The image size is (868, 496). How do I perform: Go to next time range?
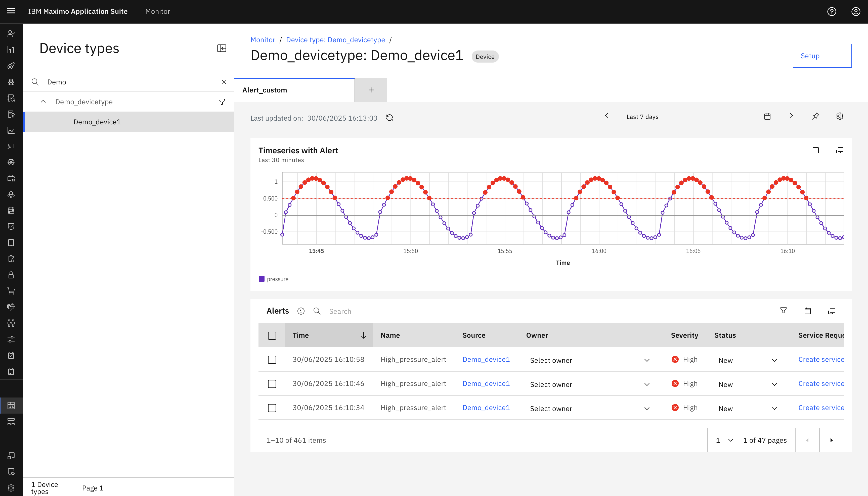[791, 116]
